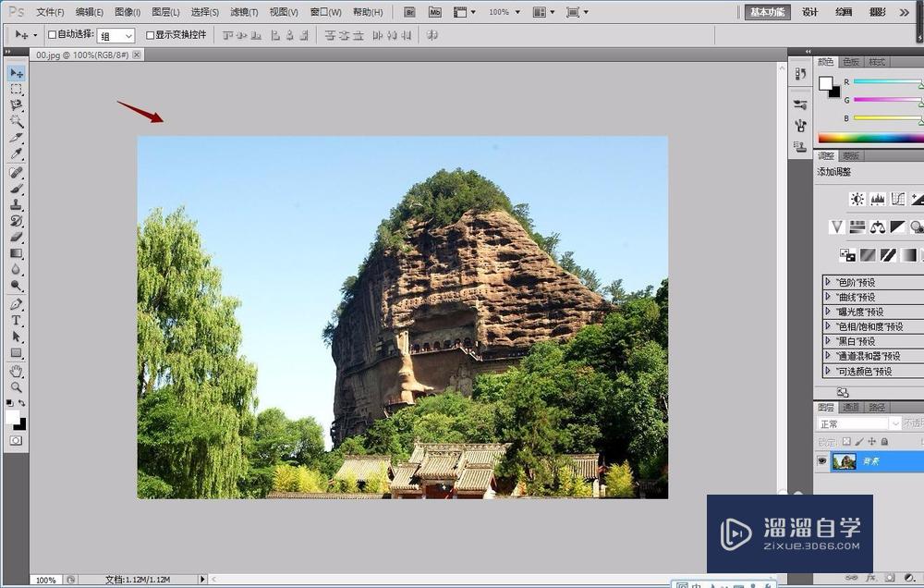Select the Lasso tool
Image resolution: width=924 pixels, height=588 pixels.
tap(16, 105)
